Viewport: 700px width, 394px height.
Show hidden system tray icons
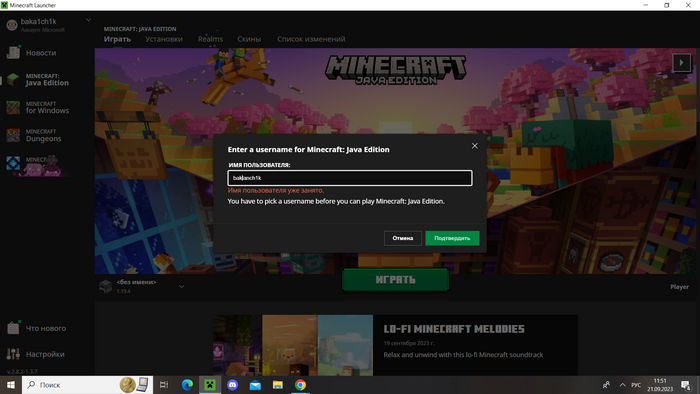(622, 385)
